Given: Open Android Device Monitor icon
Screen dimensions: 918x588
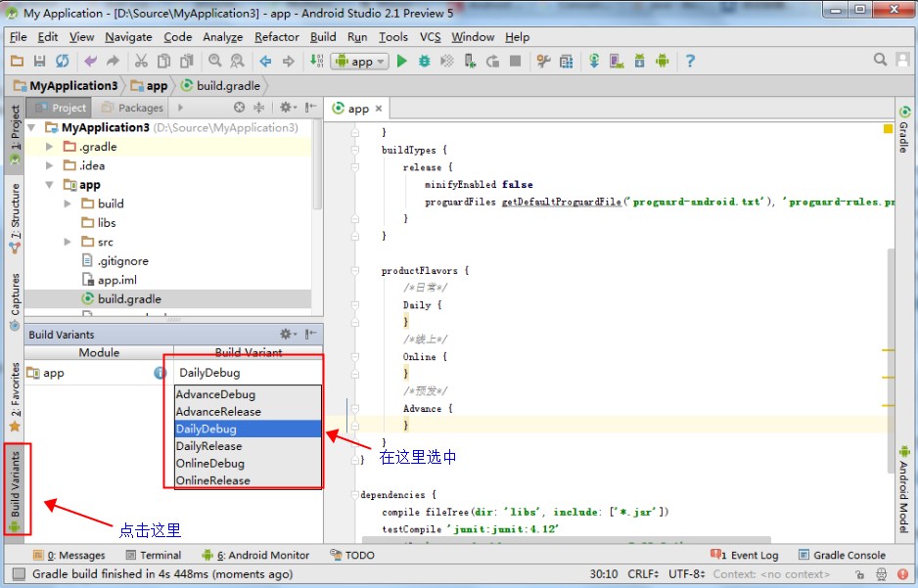Looking at the screenshot, I should tap(663, 61).
